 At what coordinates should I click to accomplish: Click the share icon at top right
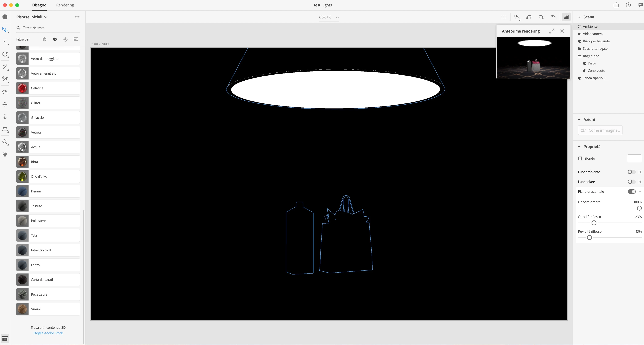click(x=616, y=5)
